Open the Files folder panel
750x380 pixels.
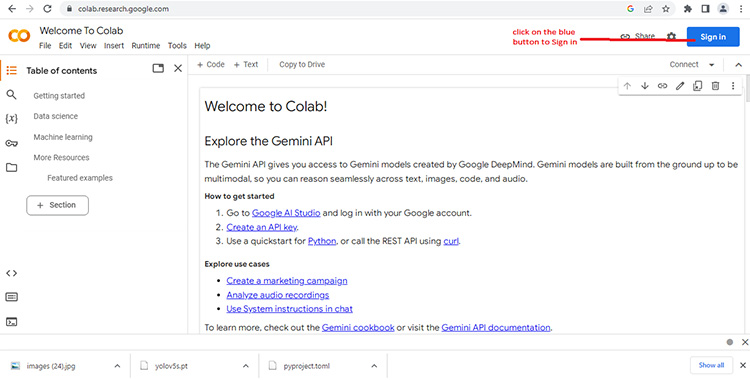point(11,168)
